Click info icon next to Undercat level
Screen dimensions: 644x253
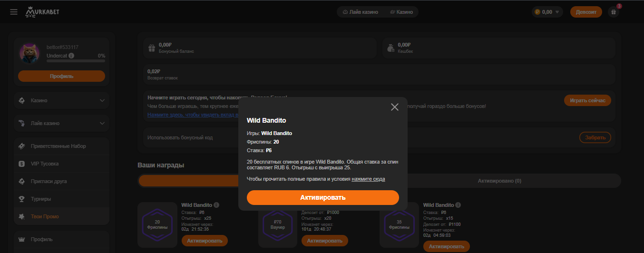(x=71, y=56)
